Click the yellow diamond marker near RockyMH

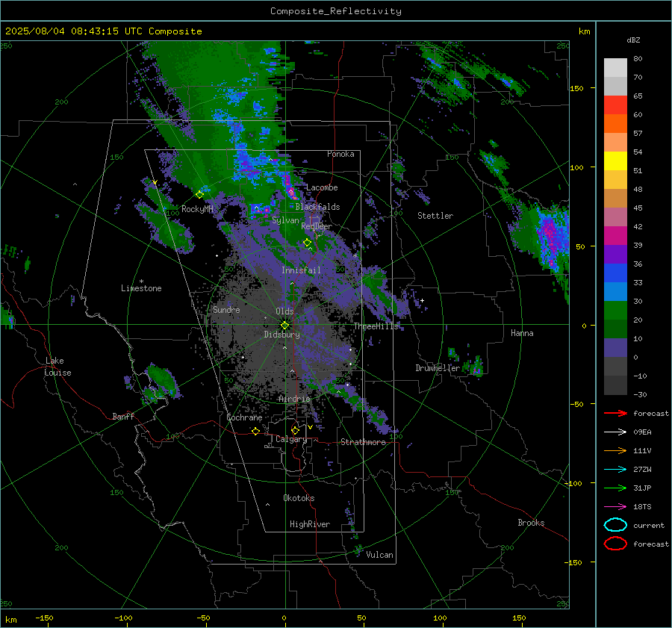[x=199, y=195]
